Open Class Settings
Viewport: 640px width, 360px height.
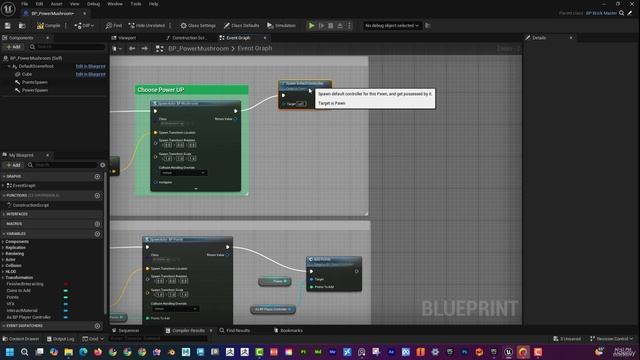198,26
